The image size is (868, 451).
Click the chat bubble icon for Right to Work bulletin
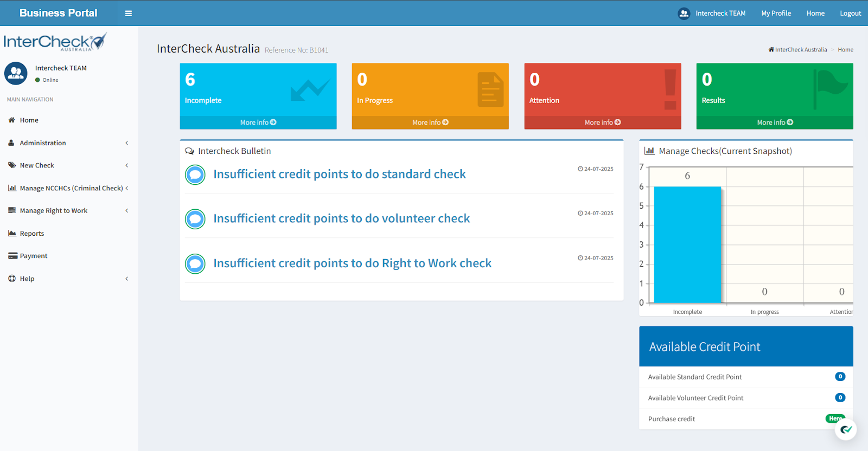point(195,264)
